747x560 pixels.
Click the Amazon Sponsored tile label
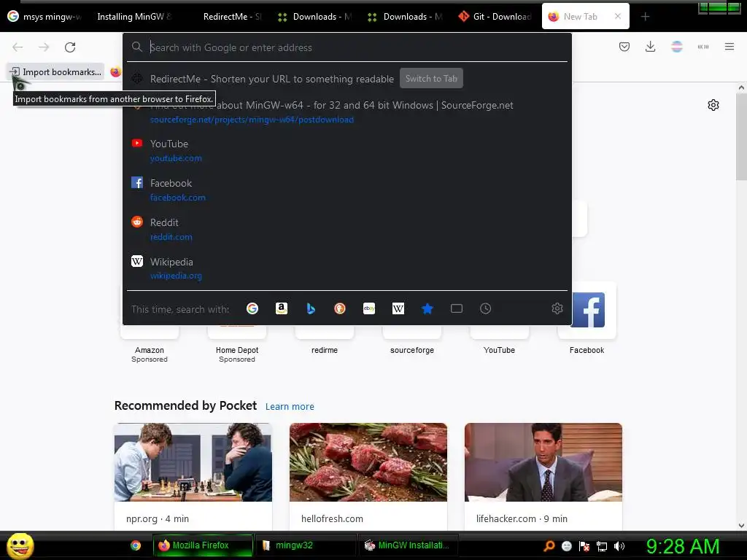(x=150, y=354)
